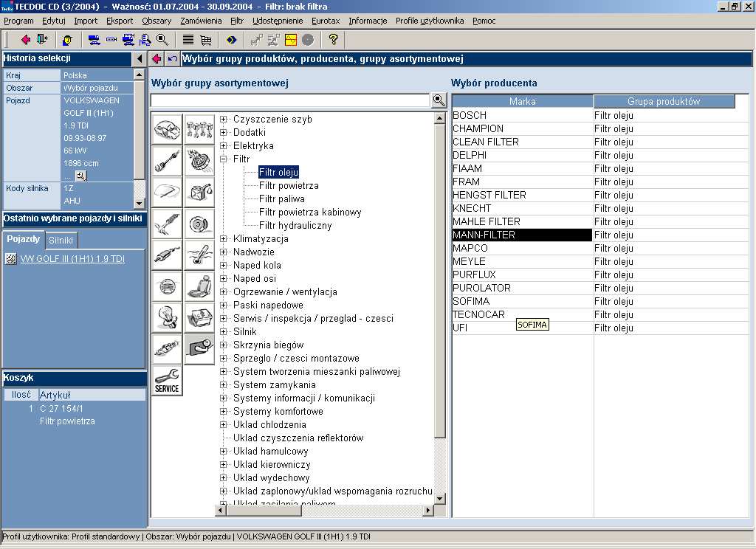Select the clutch disc category icon
Viewport: 756px width, 549px height.
tap(199, 161)
